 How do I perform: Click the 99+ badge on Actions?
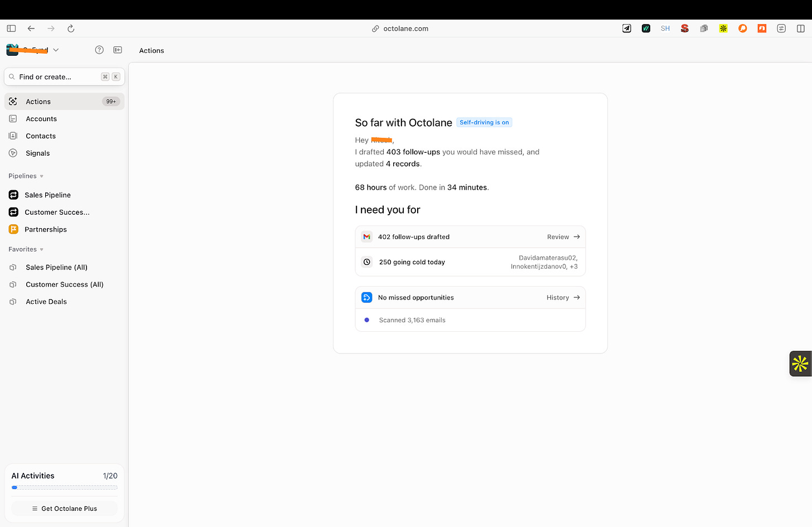coord(111,101)
